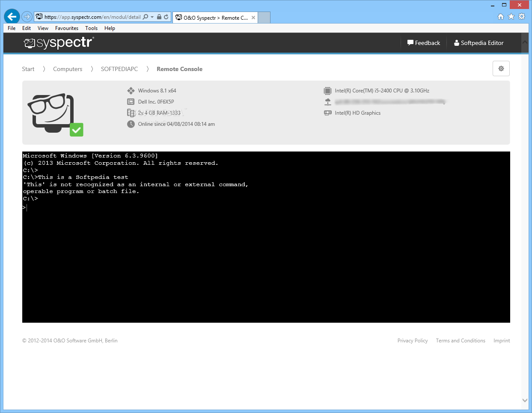532x413 pixels.
Task: Open the Edit menu
Action: [27, 28]
